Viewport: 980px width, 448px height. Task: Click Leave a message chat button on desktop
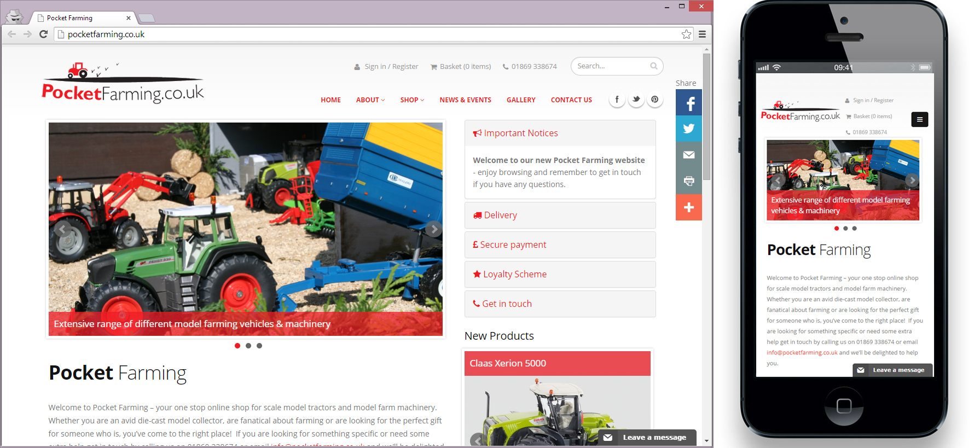pyautogui.click(x=647, y=438)
